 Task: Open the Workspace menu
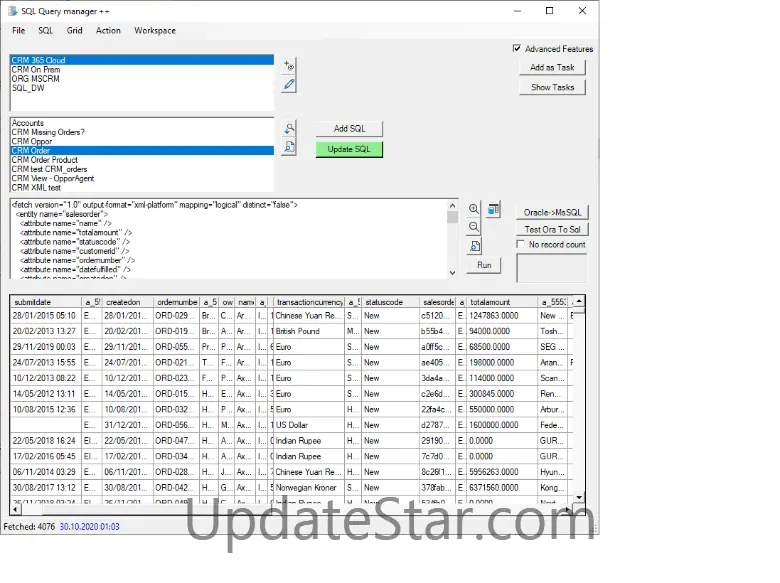tap(155, 30)
